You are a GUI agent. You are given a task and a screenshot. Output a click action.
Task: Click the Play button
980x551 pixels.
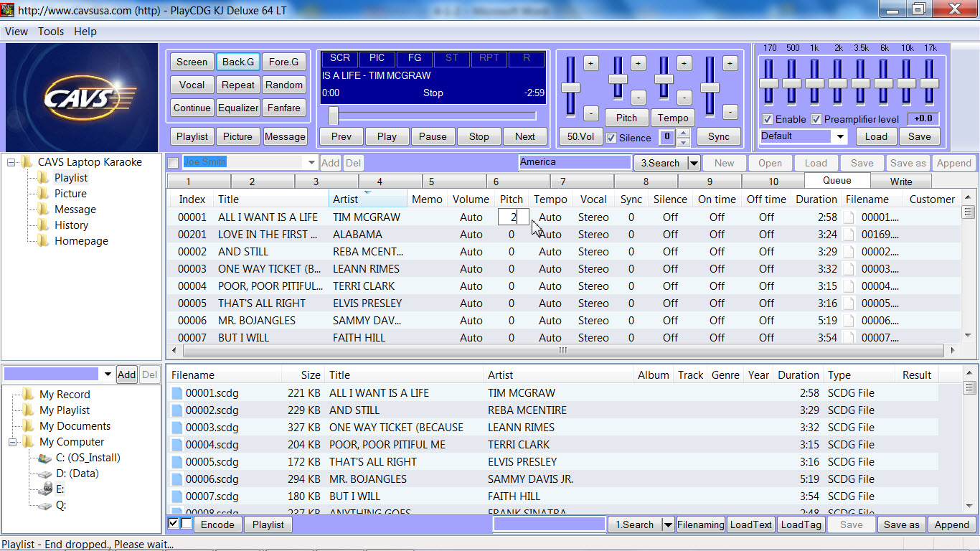point(387,136)
